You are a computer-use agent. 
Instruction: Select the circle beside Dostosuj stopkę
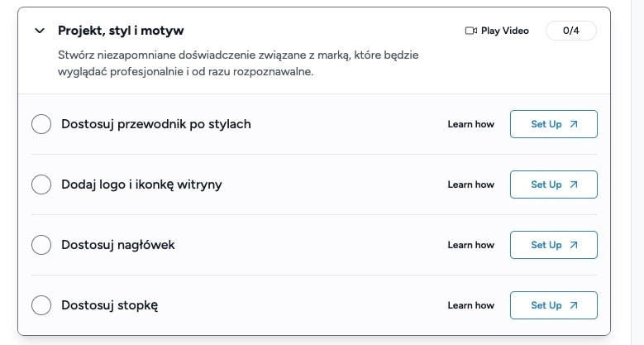[x=41, y=305]
